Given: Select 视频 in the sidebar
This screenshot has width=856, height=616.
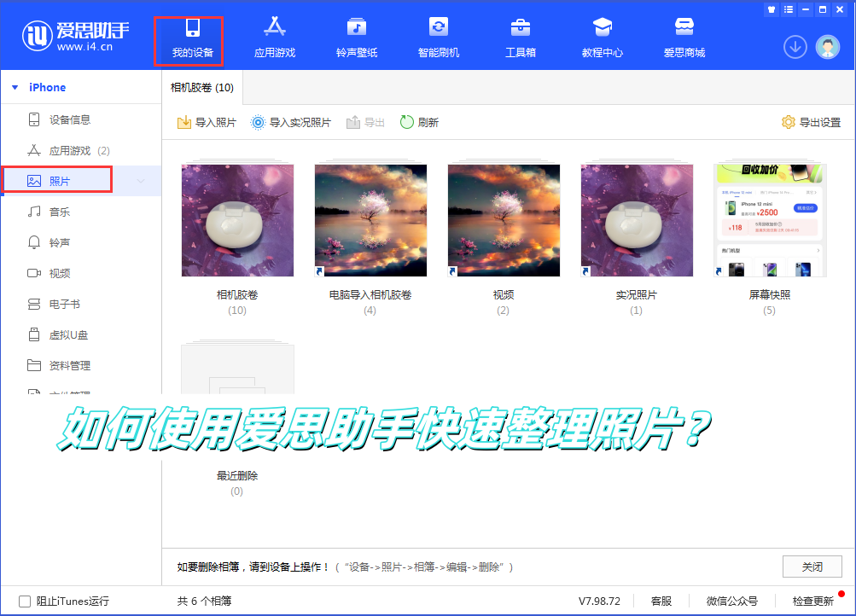Looking at the screenshot, I should click(x=81, y=273).
